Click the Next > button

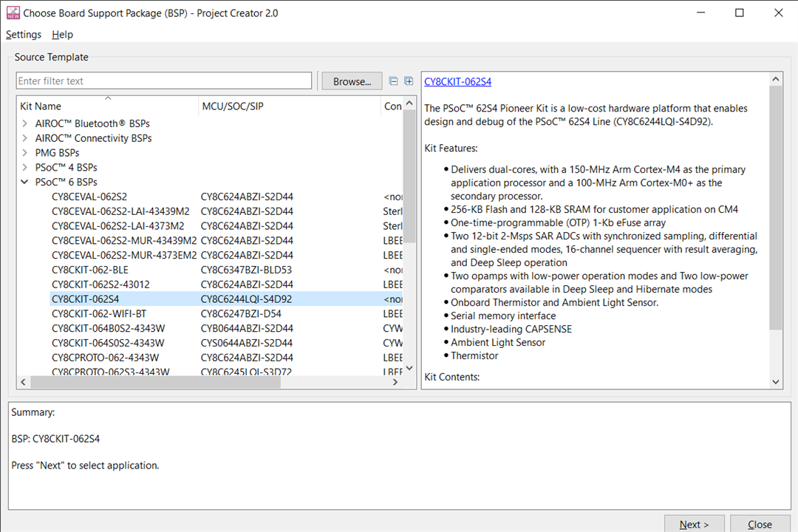pyautogui.click(x=694, y=524)
